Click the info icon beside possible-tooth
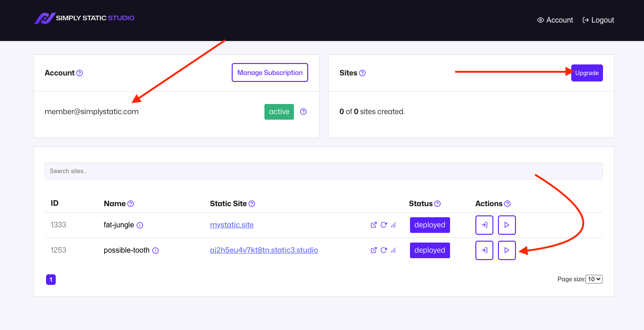644x330 pixels. pos(156,251)
